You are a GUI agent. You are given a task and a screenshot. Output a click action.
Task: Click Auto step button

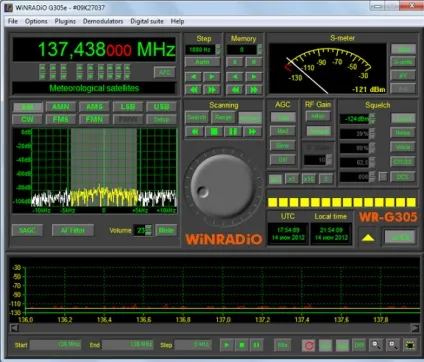(x=202, y=62)
